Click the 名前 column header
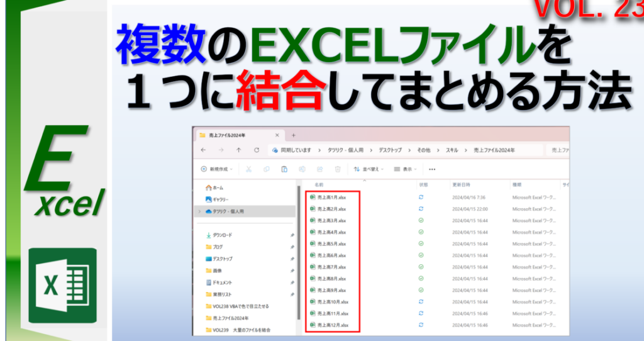The height and width of the screenshot is (341, 644). coord(319,185)
